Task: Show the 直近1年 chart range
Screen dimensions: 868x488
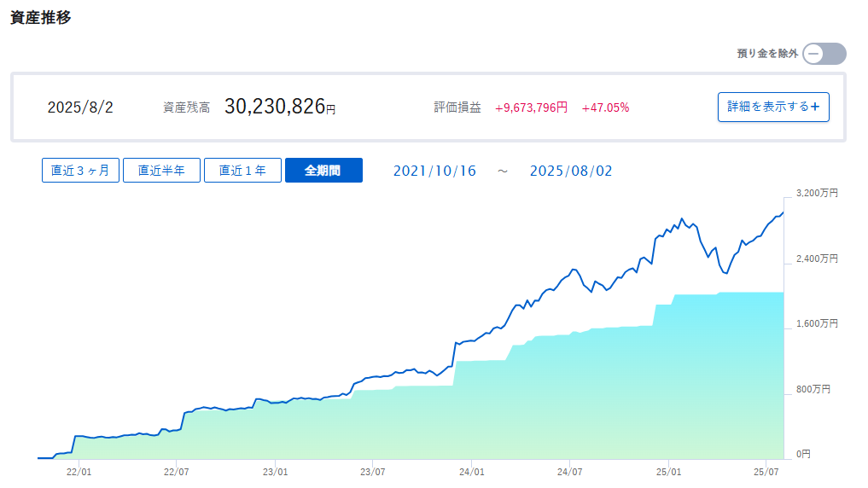Action: pyautogui.click(x=242, y=171)
